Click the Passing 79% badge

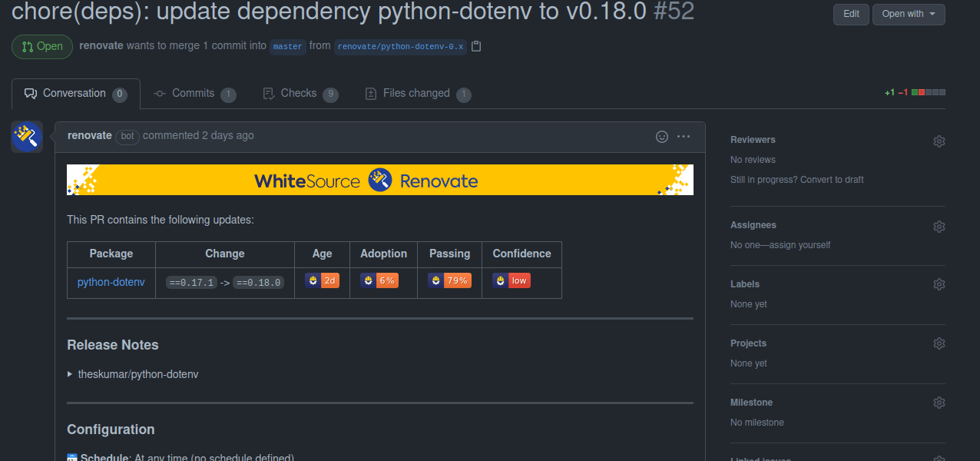coord(449,280)
